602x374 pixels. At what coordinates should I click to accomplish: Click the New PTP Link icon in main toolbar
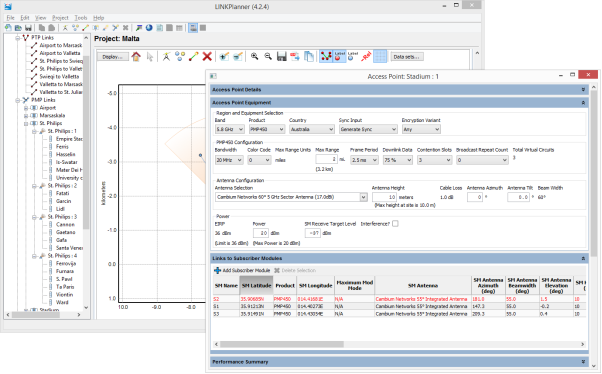click(x=85, y=28)
